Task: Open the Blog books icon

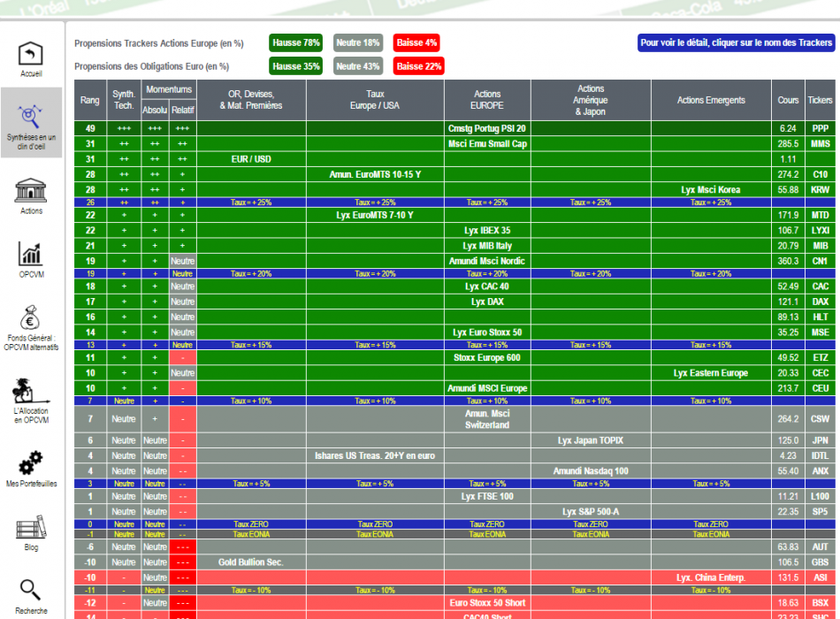Action: tap(31, 527)
